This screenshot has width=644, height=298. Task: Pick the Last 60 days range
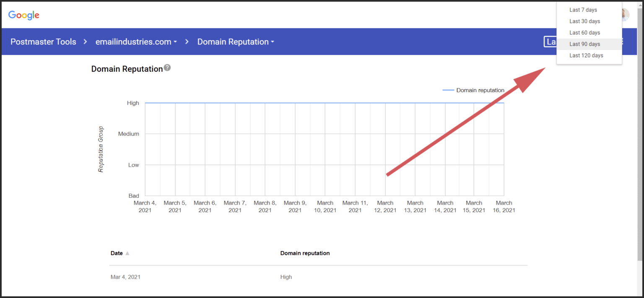pyautogui.click(x=584, y=32)
